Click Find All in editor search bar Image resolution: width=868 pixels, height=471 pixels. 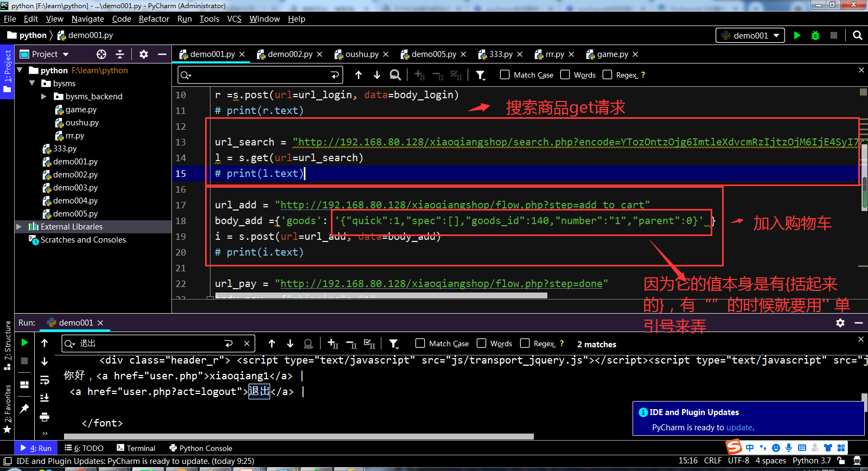[395, 75]
